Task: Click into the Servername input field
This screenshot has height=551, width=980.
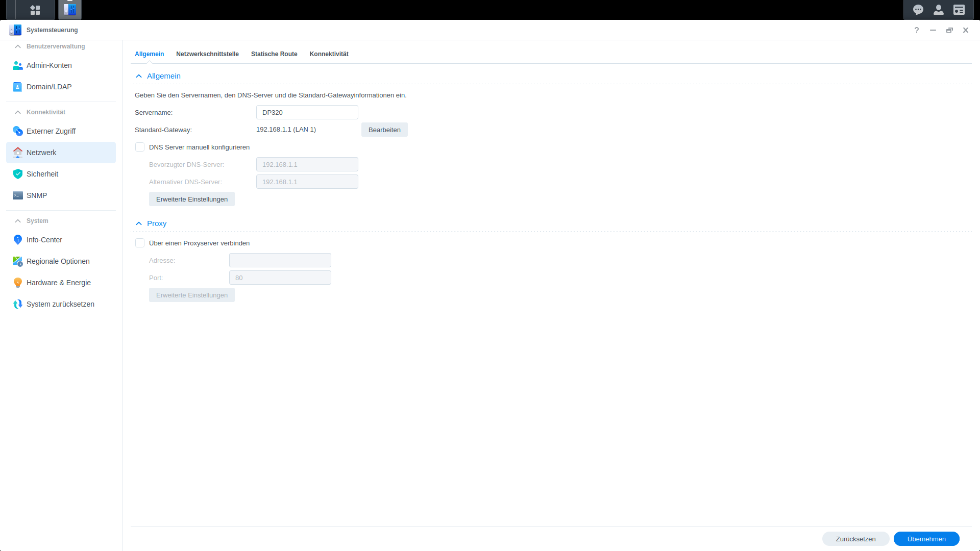Action: click(307, 113)
